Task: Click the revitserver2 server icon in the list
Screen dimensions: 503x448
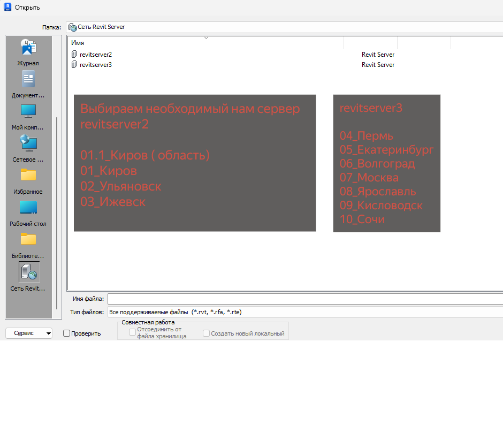Action: (x=74, y=54)
